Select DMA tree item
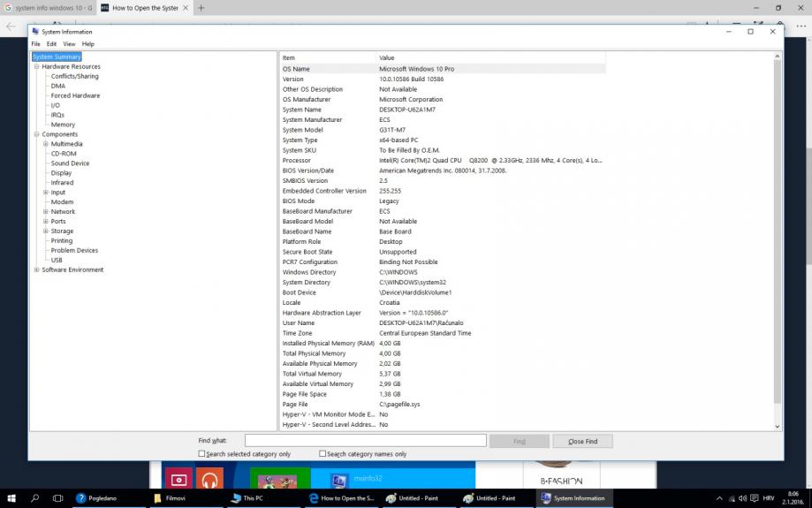 (58, 86)
